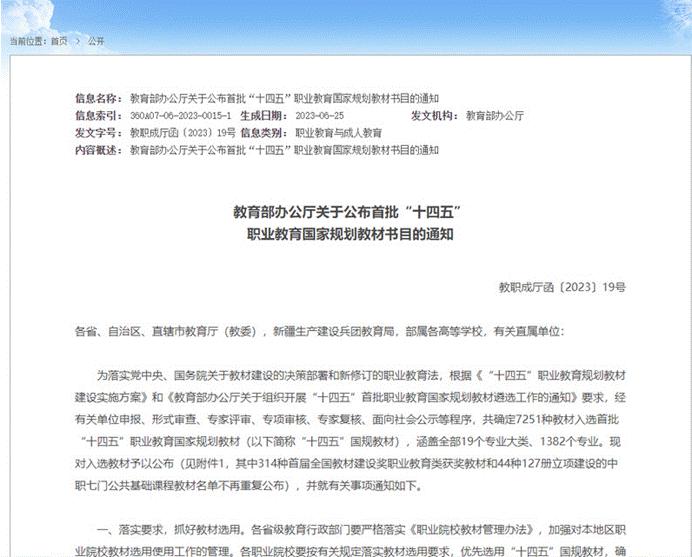Click the 生成日期 value 2023-06-25
Image resolution: width=692 pixels, height=557 pixels.
[320, 116]
